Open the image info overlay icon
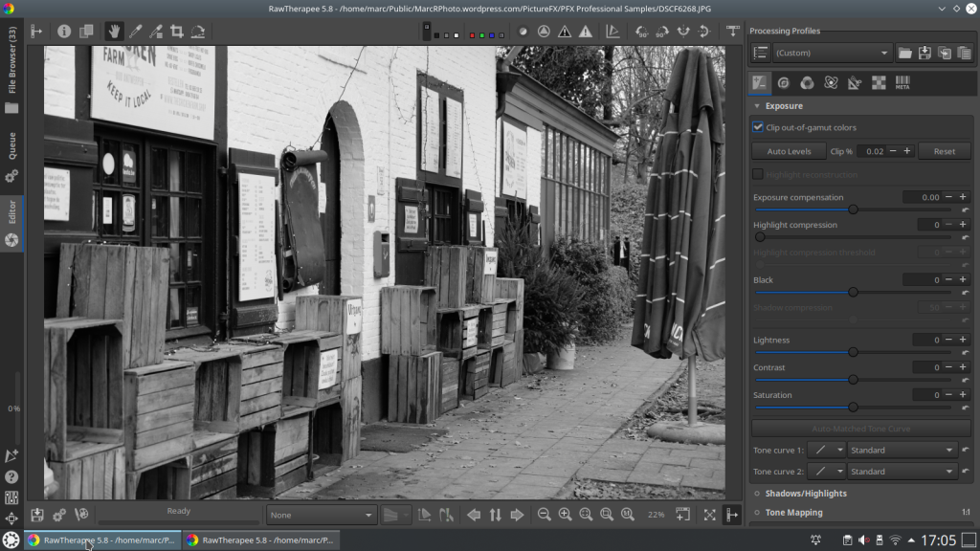980x551 pixels. click(64, 31)
